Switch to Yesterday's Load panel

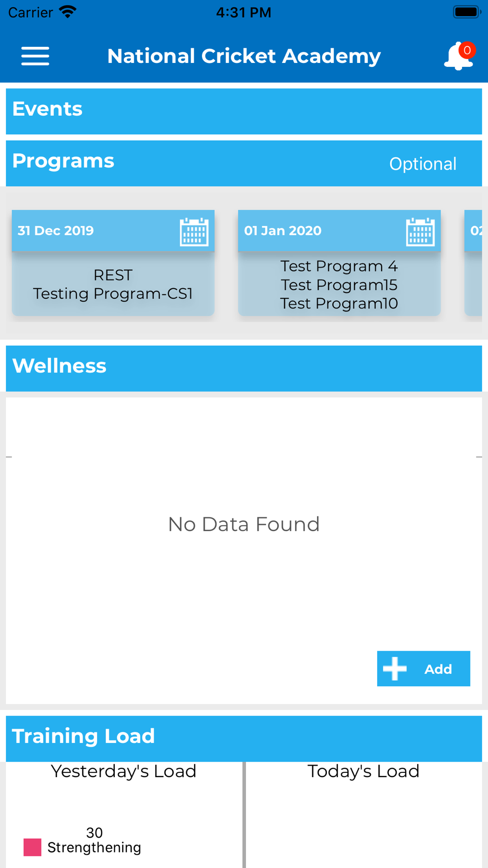pos(123,771)
